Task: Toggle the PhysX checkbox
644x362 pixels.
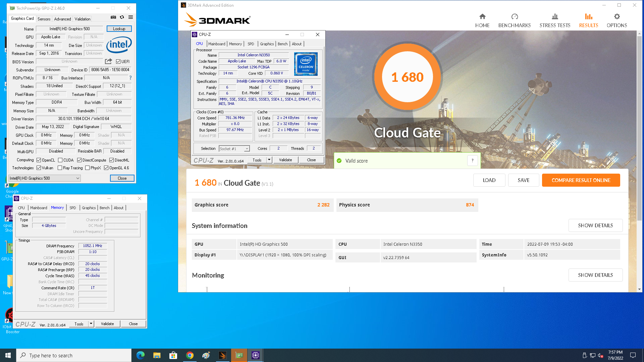Action: [x=87, y=168]
